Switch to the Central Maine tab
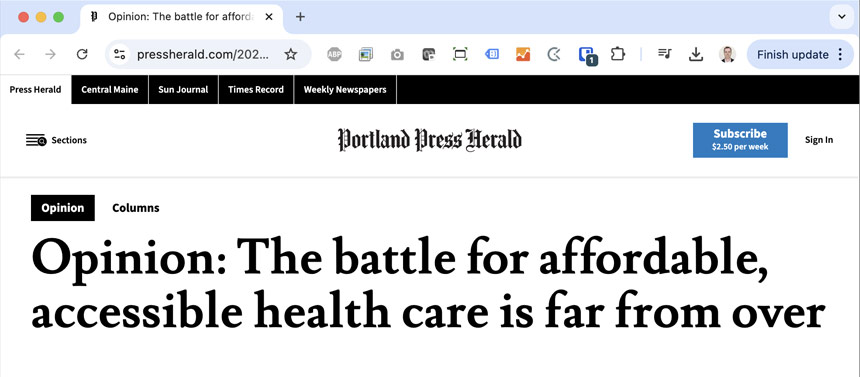This screenshot has width=860, height=377. tap(110, 89)
